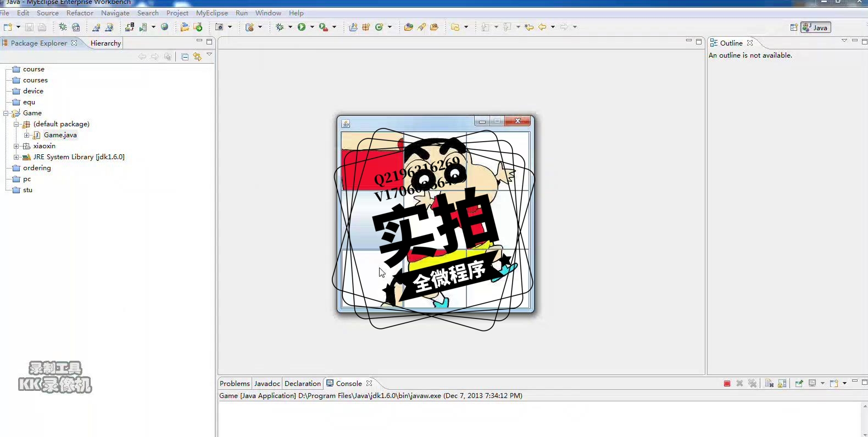Viewport: 868px width, 437px height.
Task: Close the Package Explorer tab
Action: [x=74, y=43]
